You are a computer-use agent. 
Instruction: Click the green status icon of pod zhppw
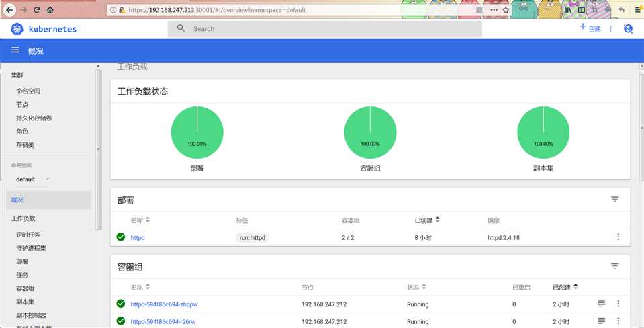point(121,304)
